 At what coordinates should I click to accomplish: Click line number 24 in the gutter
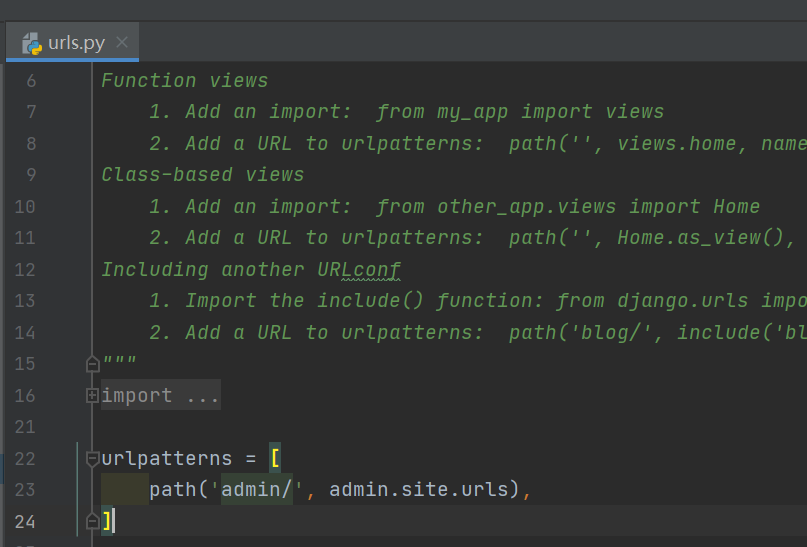tap(25, 522)
